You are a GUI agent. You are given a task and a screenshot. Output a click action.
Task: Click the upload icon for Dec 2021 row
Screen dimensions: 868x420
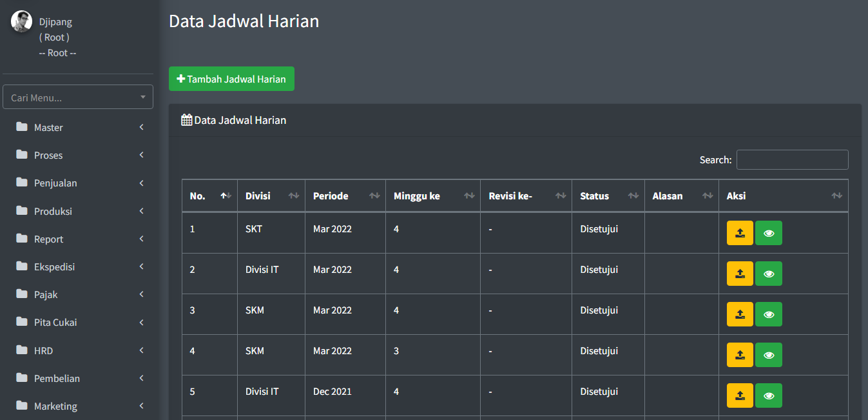click(740, 395)
